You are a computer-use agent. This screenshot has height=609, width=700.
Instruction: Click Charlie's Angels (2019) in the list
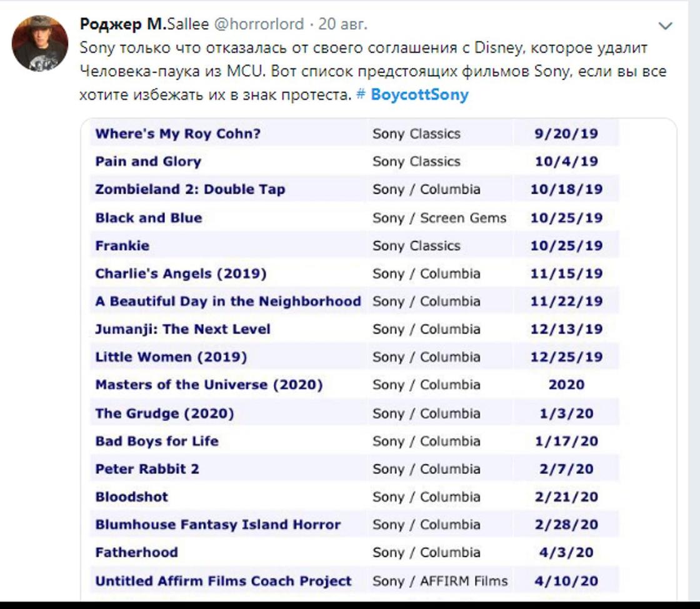point(181,274)
